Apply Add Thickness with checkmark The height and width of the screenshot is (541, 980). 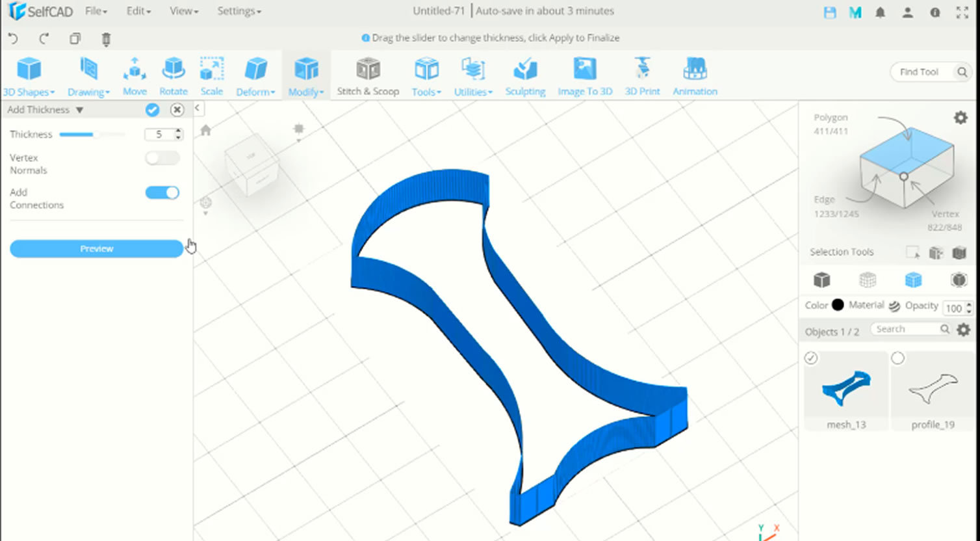point(152,110)
